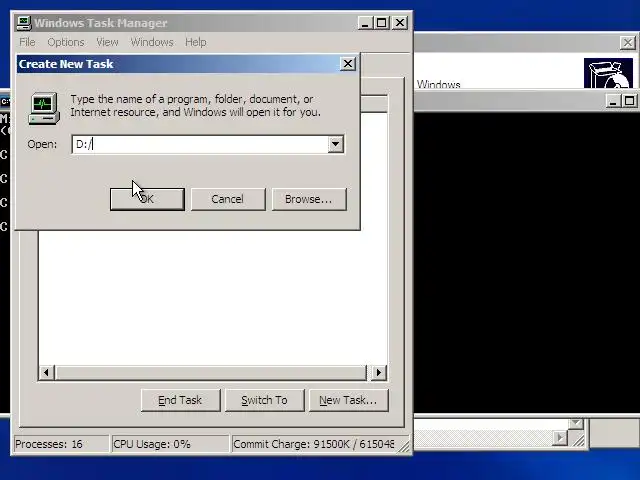Image resolution: width=640 pixels, height=480 pixels.
Task: Click the Task Manager horizontal scrollbar track
Action: point(211,372)
